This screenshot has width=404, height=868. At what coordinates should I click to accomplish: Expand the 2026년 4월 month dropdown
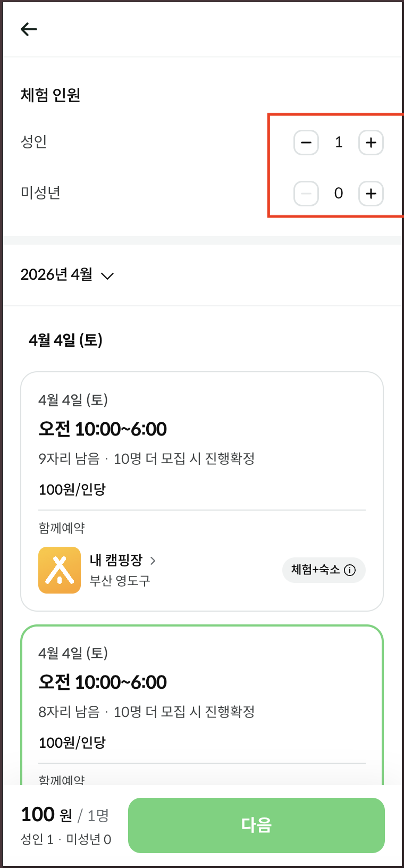(x=67, y=275)
